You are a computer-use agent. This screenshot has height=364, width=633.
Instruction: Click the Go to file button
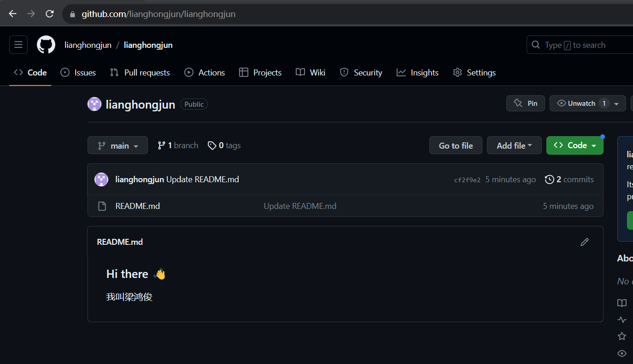point(456,145)
